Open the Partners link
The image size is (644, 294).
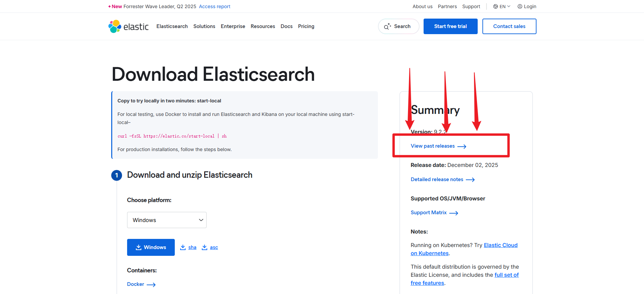447,6
